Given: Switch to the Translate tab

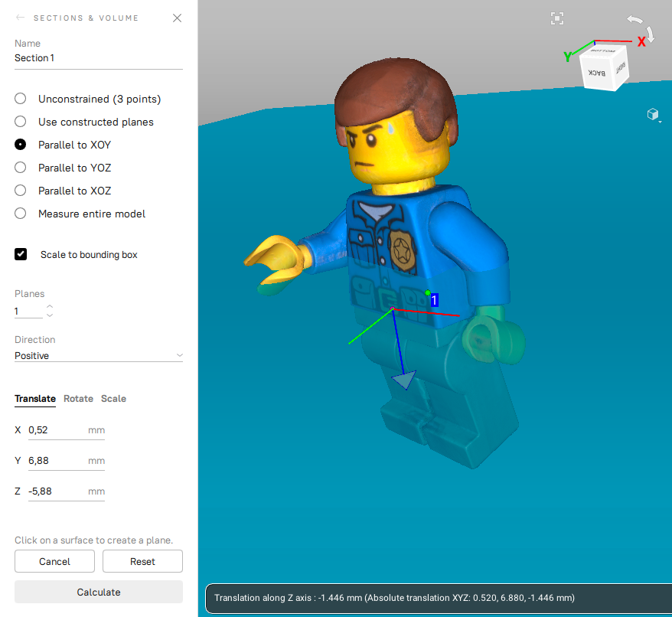Looking at the screenshot, I should point(35,398).
